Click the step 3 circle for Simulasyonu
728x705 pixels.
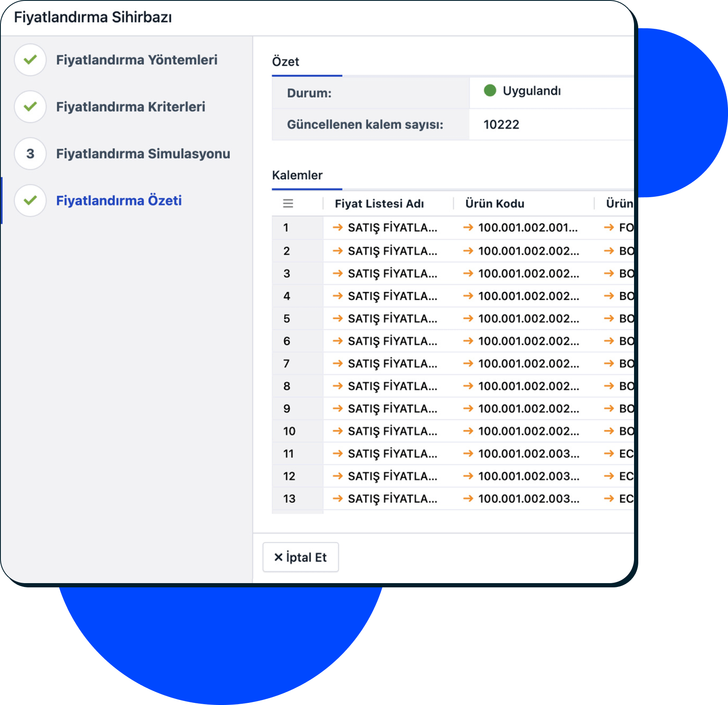(30, 154)
